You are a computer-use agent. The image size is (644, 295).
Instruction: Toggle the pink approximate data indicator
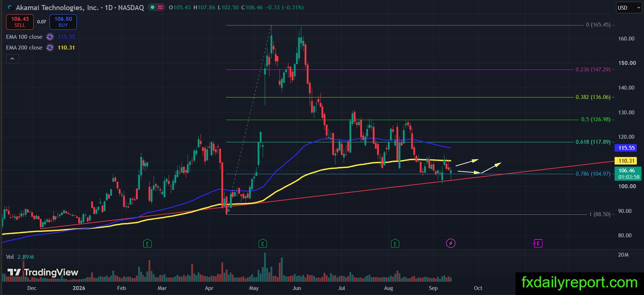click(x=160, y=8)
